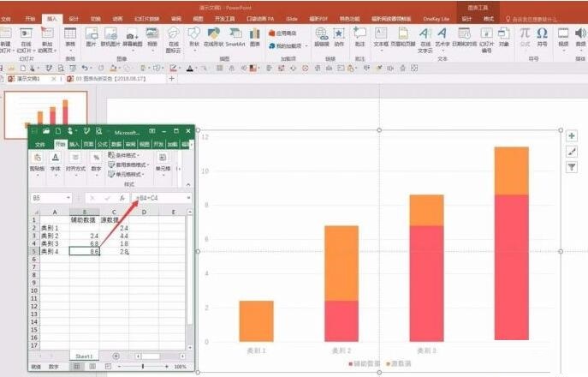The image size is (588, 377).
Task: Select the orange 类别 1 chart bar
Action: pyautogui.click(x=257, y=321)
